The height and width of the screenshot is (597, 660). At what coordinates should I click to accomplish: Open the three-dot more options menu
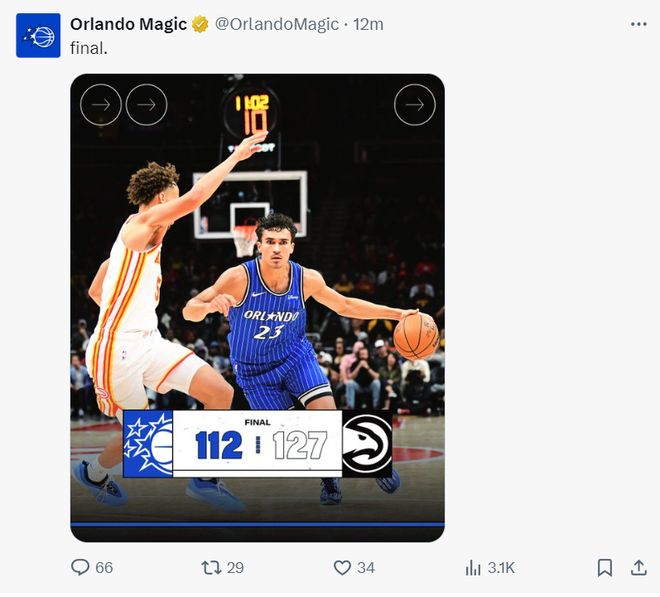click(638, 24)
